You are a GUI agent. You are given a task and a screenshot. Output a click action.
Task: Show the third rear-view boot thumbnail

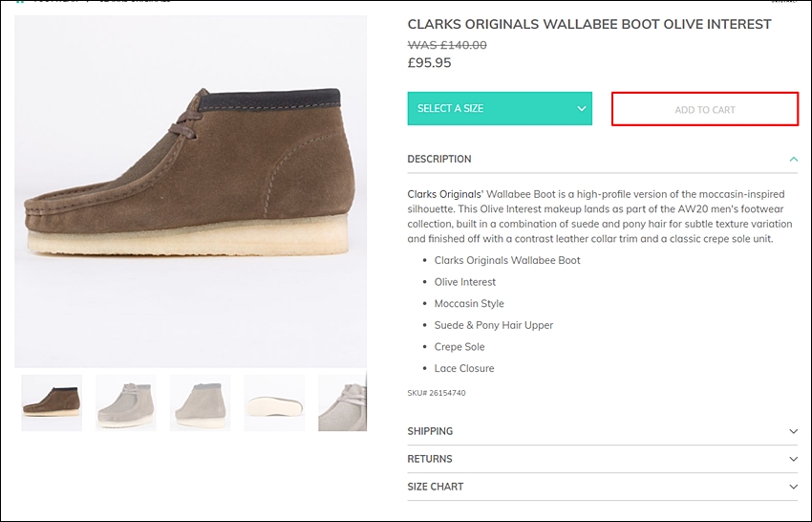200,402
